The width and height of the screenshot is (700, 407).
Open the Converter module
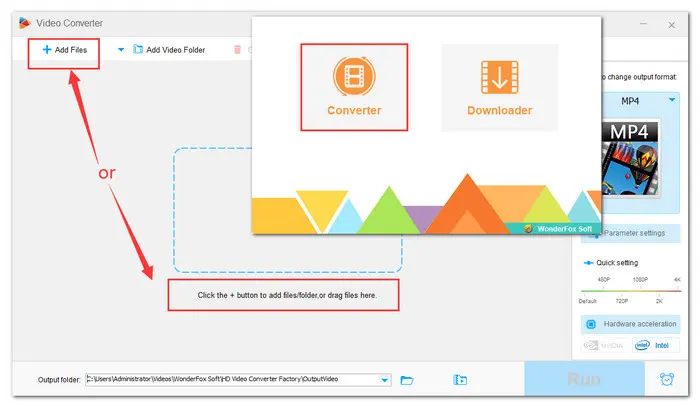354,86
